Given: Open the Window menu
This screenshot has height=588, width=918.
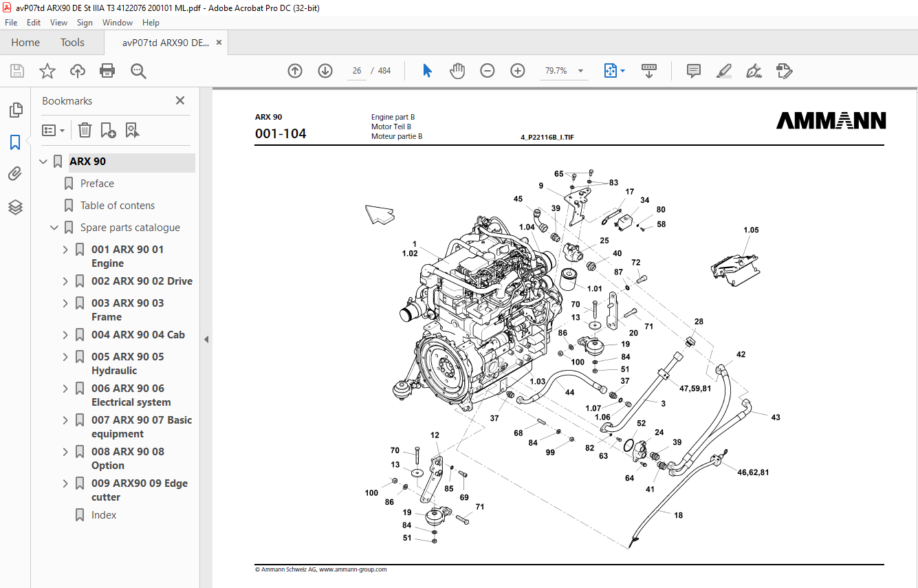Looking at the screenshot, I should [118, 23].
